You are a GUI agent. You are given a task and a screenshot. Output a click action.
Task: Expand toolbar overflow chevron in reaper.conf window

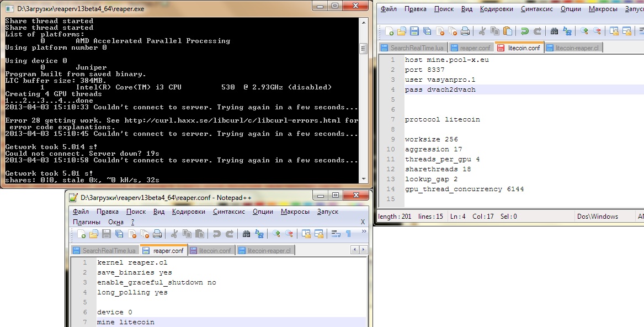click(x=364, y=231)
